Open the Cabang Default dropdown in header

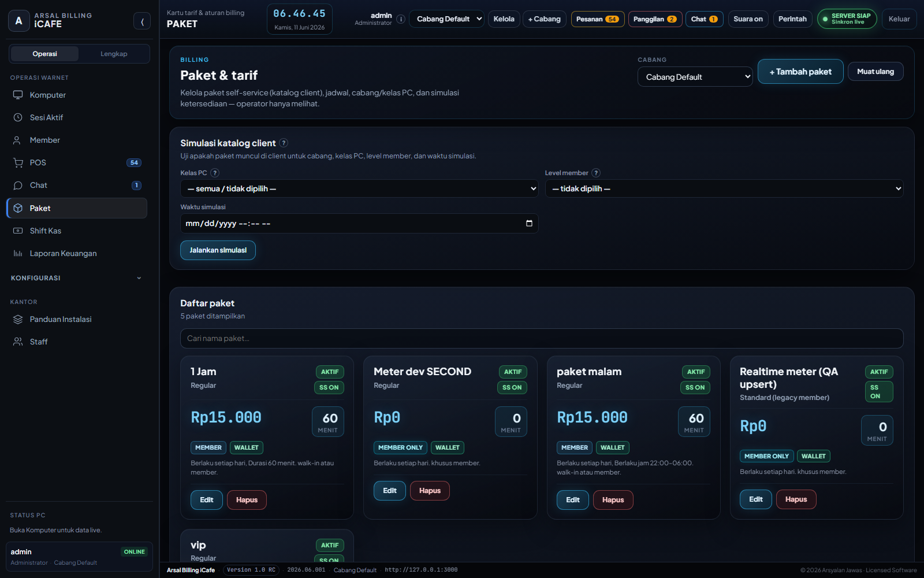(446, 19)
